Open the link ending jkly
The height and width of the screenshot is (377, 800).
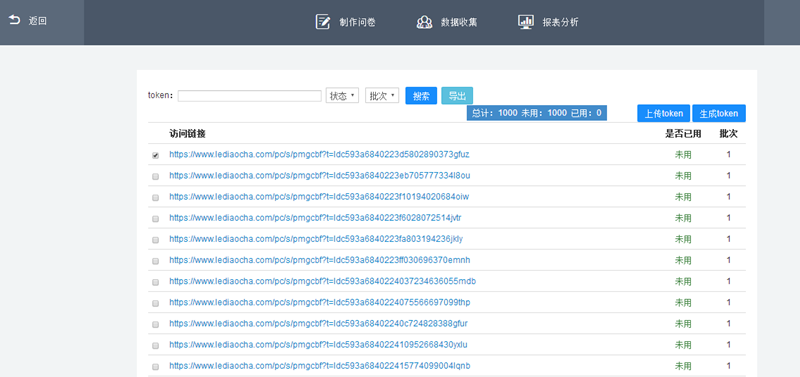[316, 239]
